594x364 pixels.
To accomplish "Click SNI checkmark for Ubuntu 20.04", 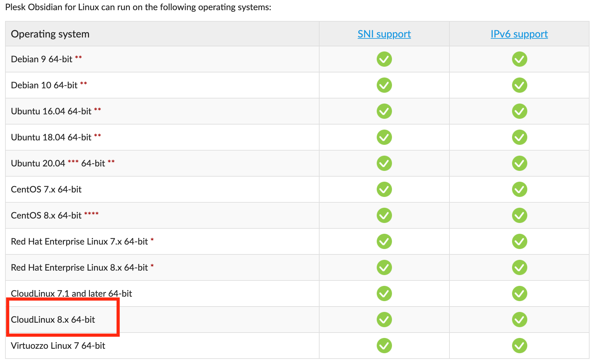I will [384, 163].
